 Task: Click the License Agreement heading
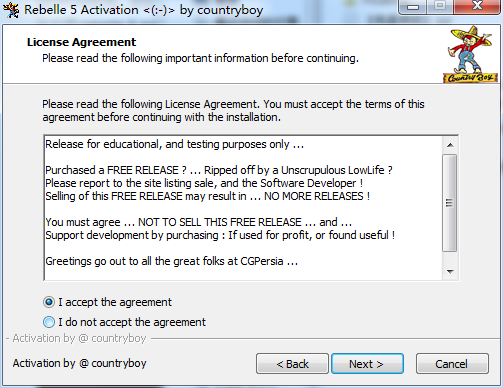pos(81,42)
